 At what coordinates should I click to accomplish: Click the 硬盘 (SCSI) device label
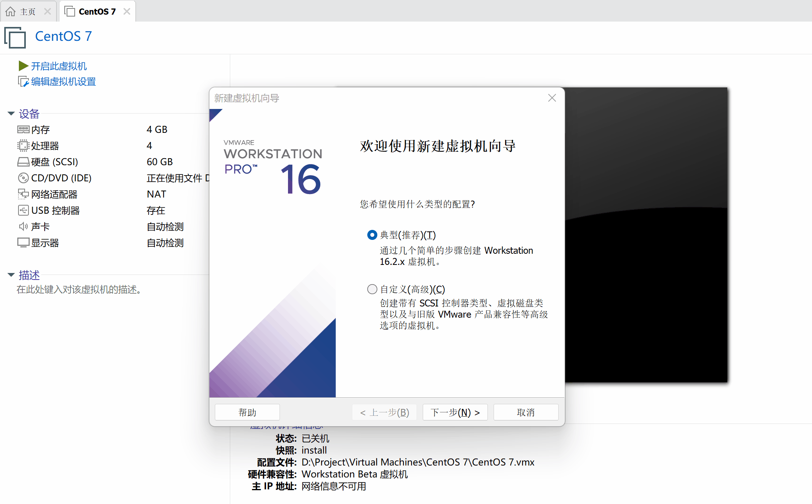click(x=54, y=162)
